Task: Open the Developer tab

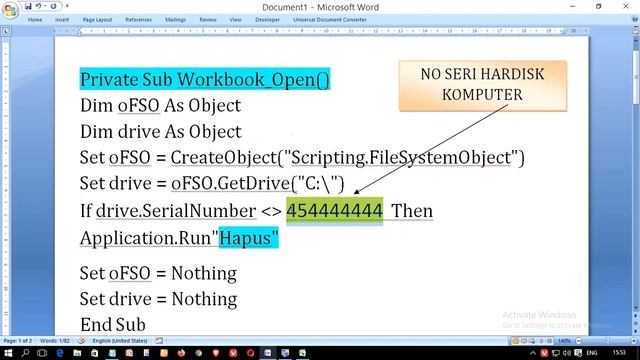Action: (x=267, y=20)
